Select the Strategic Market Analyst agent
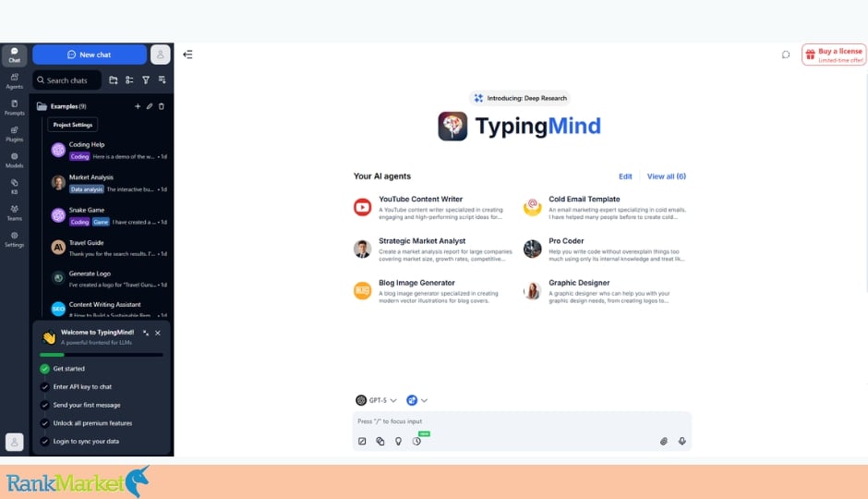 tap(433, 249)
